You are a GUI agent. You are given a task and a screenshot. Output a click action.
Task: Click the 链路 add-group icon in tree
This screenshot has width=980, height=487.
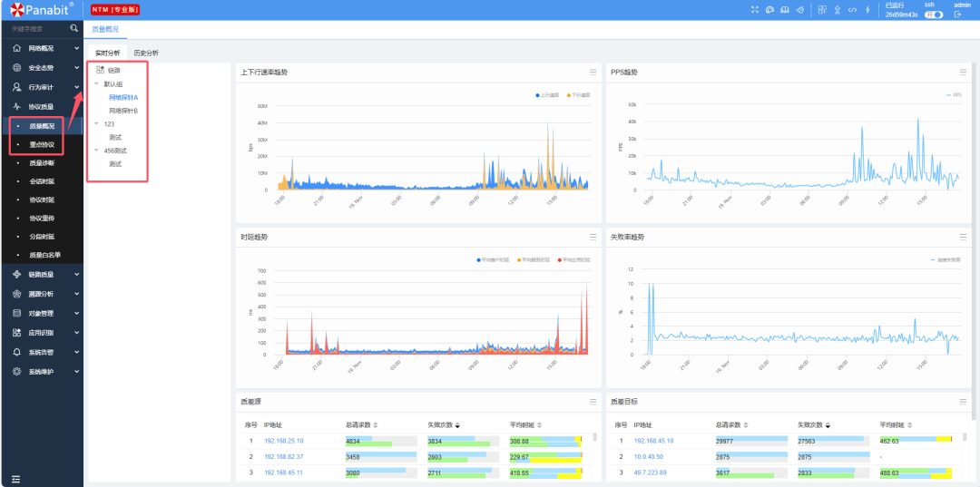tap(100, 70)
